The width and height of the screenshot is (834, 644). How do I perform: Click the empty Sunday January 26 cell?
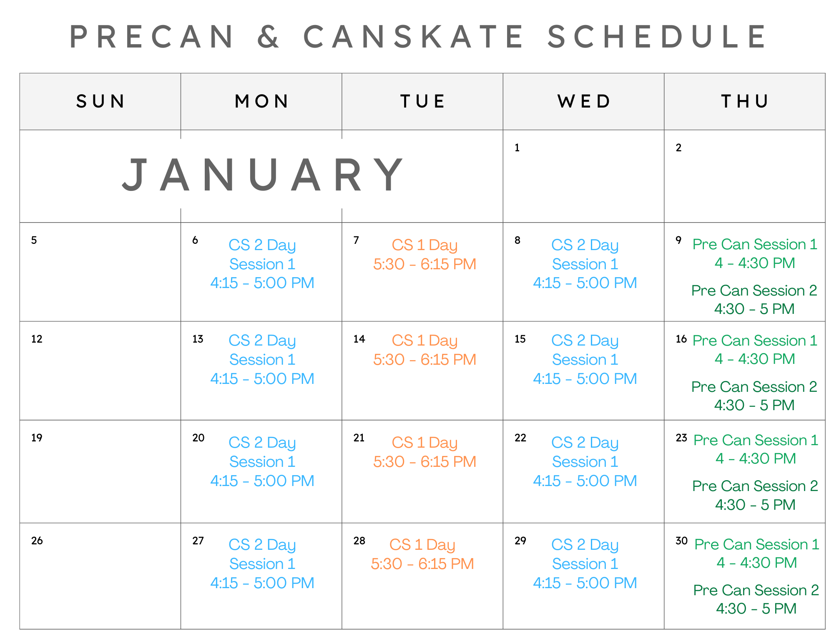pos(100,576)
